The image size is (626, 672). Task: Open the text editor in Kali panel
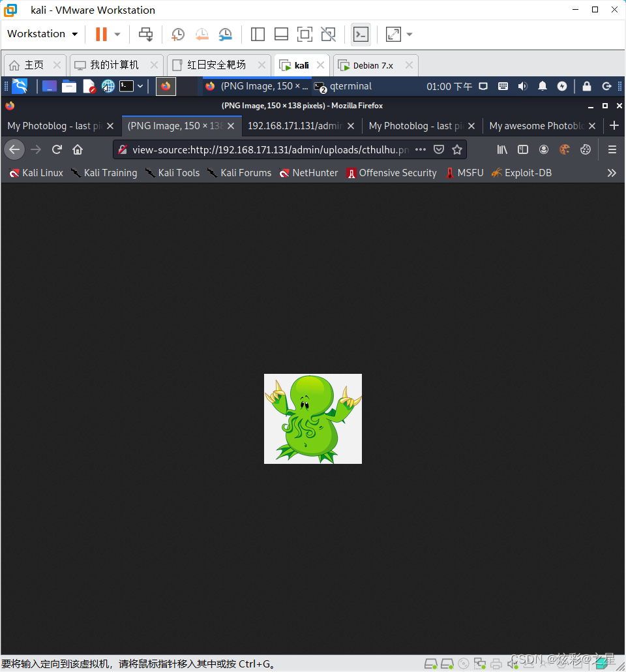[x=89, y=86]
